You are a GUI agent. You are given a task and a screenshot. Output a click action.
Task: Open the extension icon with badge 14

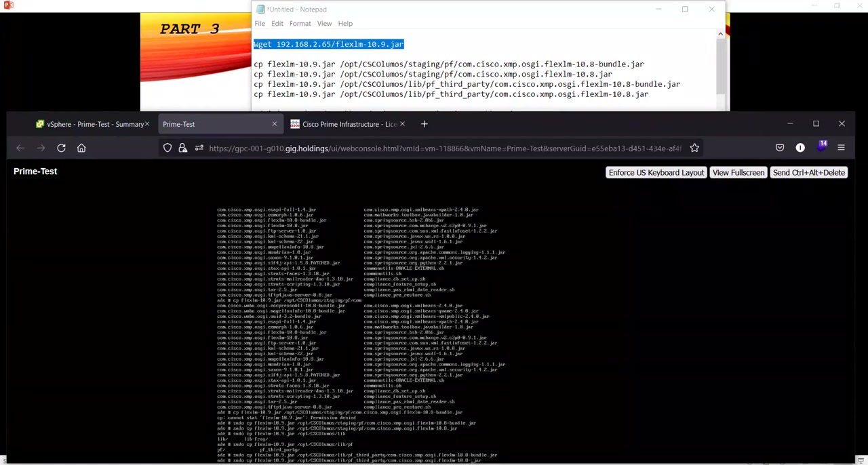821,147
